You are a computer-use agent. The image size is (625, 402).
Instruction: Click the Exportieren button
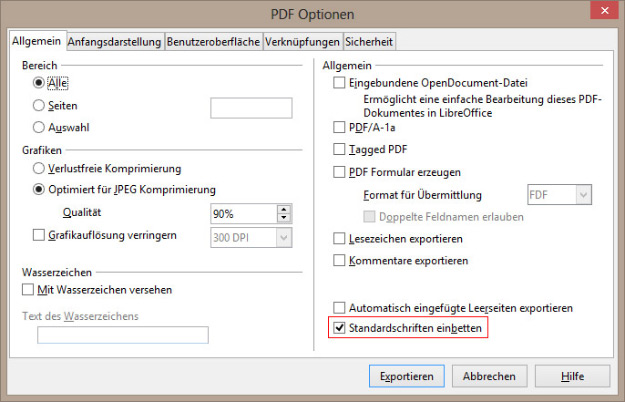407,376
